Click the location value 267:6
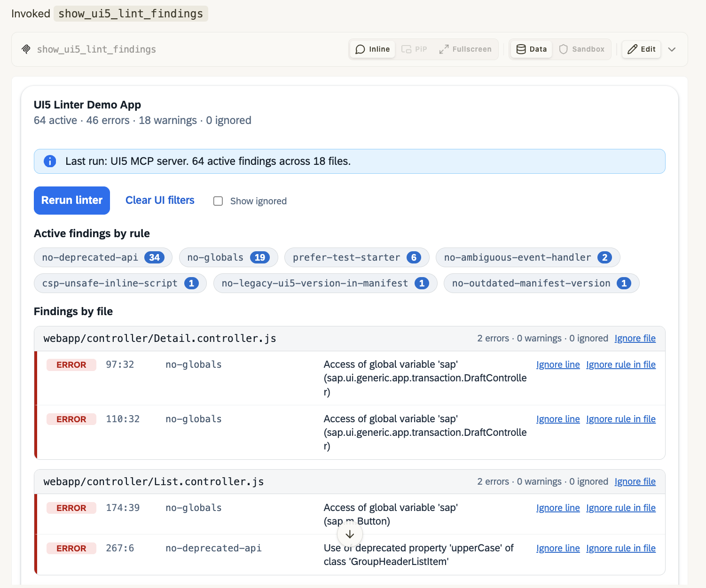The image size is (706, 588). [120, 548]
